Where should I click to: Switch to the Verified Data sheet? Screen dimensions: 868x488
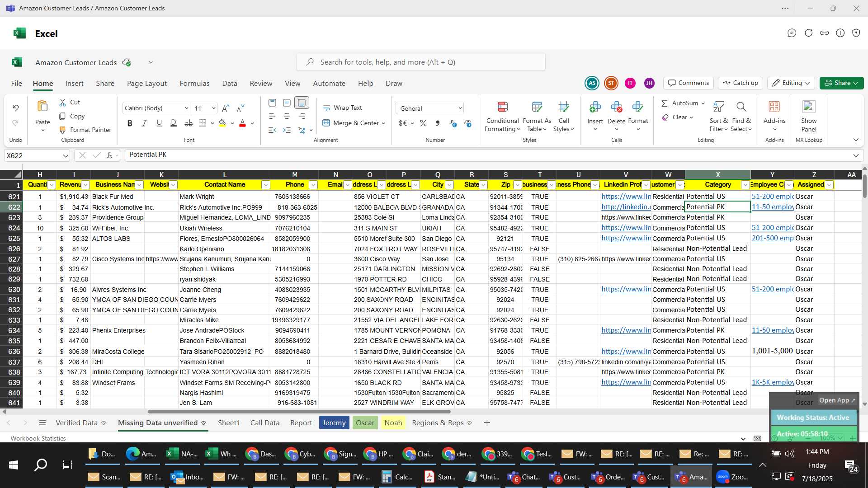pos(76,423)
